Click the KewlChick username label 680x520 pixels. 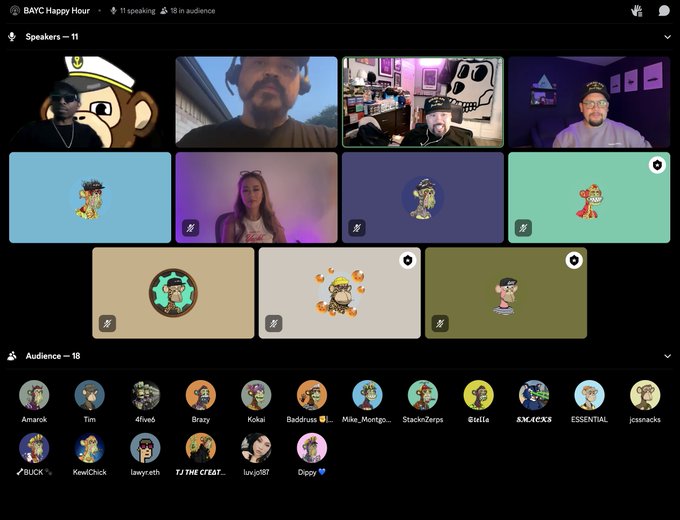89,472
